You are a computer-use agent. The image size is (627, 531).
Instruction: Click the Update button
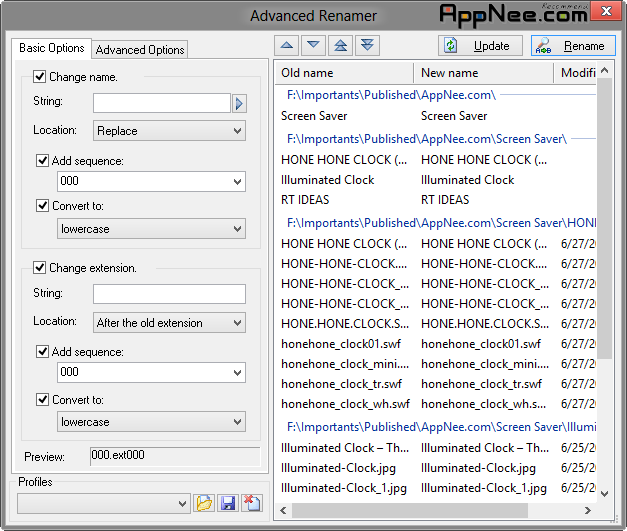480,46
